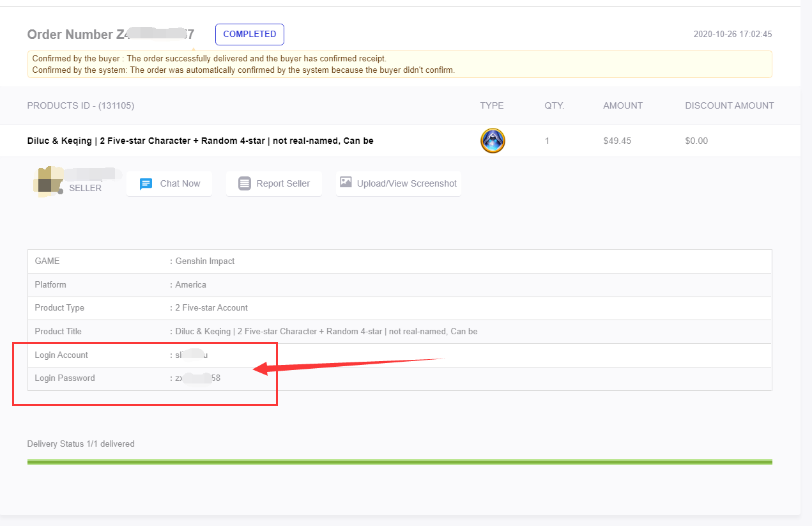Click the Report Seller list icon
The width and height of the screenshot is (812, 526).
click(245, 183)
